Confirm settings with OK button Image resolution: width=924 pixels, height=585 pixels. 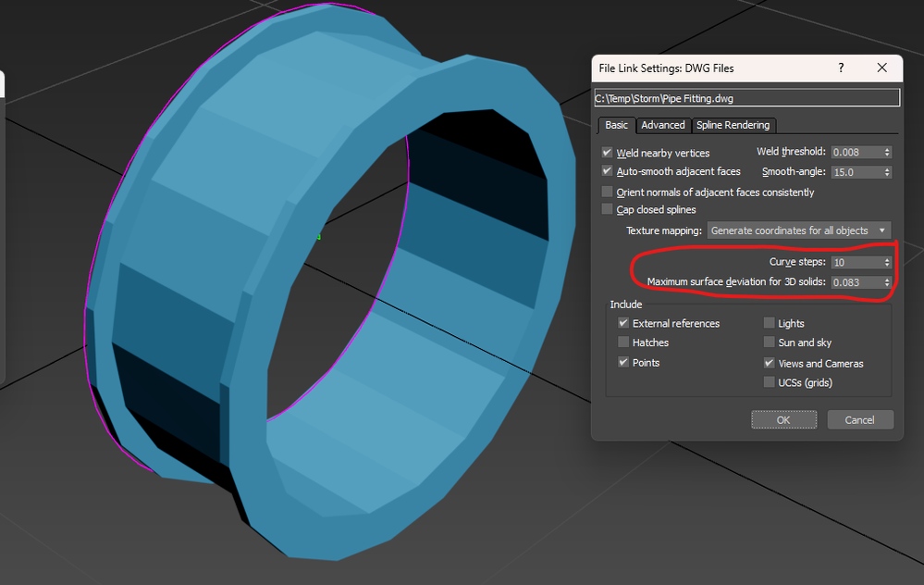click(783, 420)
